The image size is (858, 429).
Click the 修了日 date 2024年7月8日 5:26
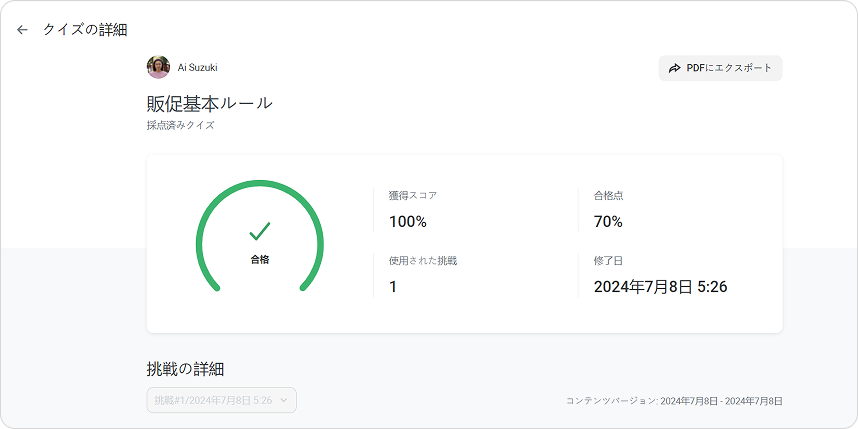[x=660, y=287]
